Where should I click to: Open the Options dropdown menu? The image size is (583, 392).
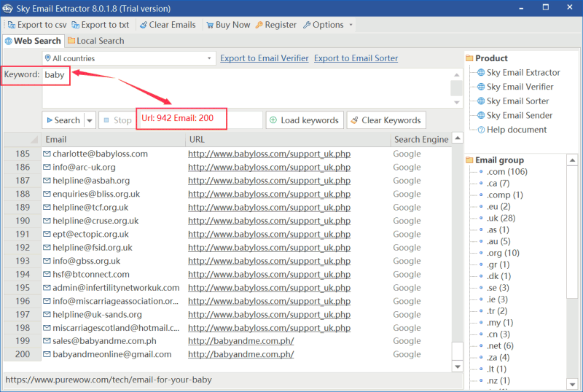click(328, 25)
